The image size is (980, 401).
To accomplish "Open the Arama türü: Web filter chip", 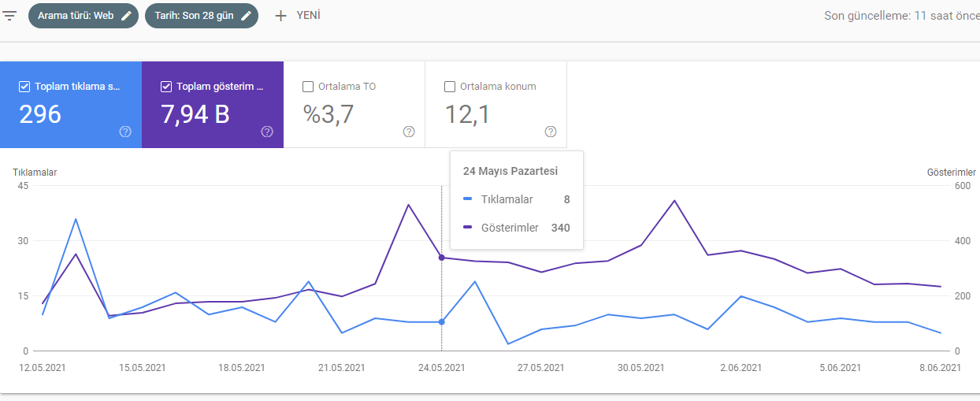I will tap(84, 16).
